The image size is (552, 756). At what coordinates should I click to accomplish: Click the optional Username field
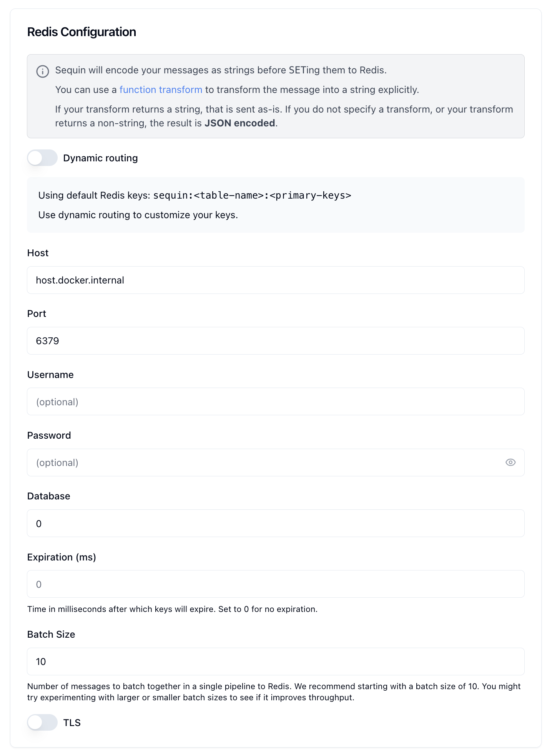coord(275,401)
